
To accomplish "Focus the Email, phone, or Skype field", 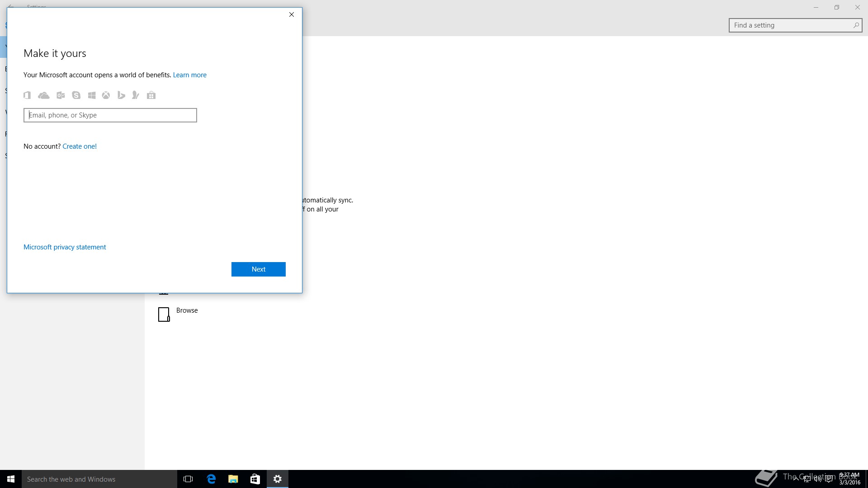I will tap(110, 115).
